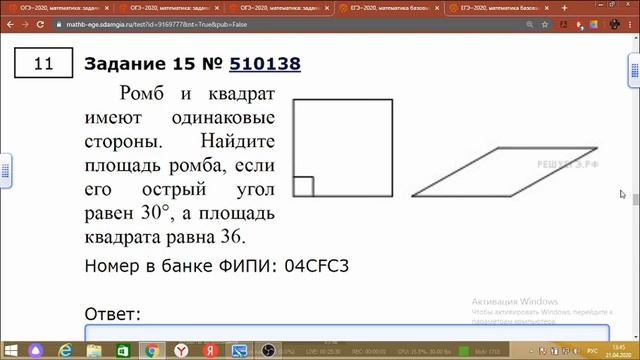
Task: Change the РУС input language
Action: [592, 351]
